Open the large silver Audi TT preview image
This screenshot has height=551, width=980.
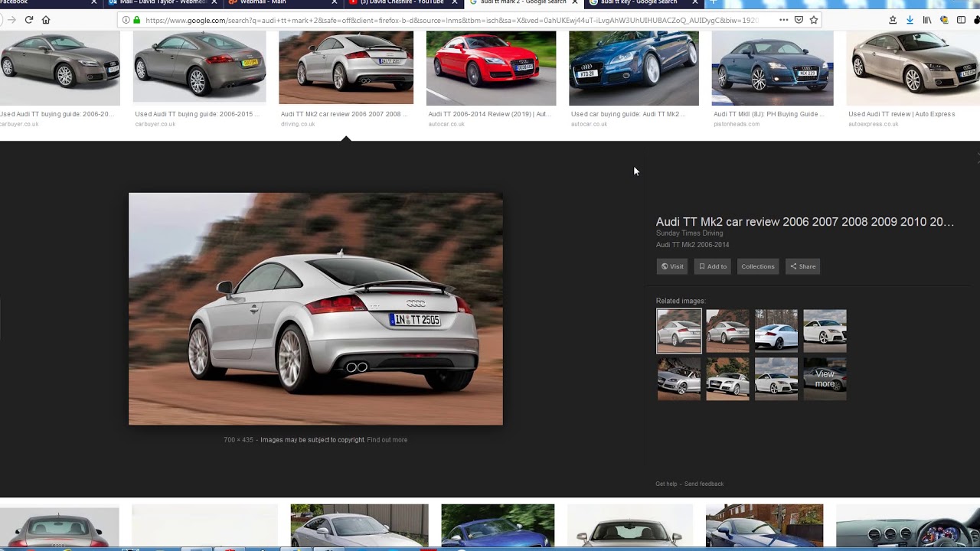pos(315,308)
